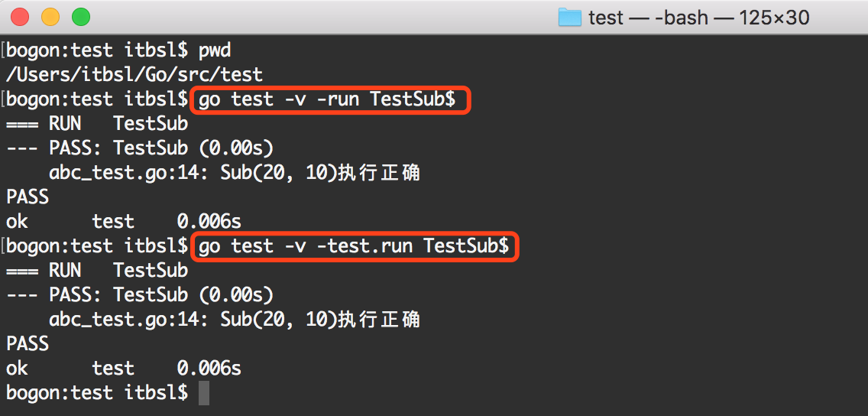The height and width of the screenshot is (416, 868).
Task: Click the second '=== RUN TestSub' line
Action: 97,271
